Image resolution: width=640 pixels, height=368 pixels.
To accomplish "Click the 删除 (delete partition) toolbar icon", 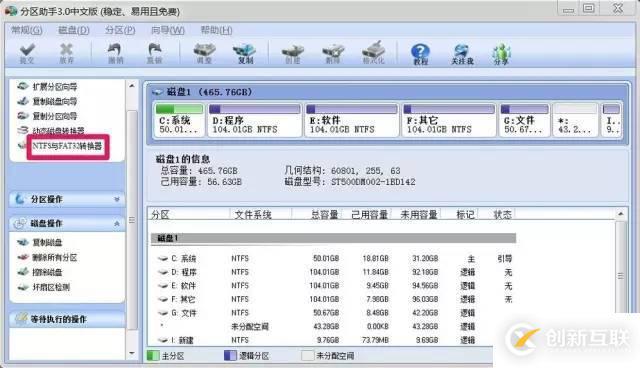I will click(333, 53).
